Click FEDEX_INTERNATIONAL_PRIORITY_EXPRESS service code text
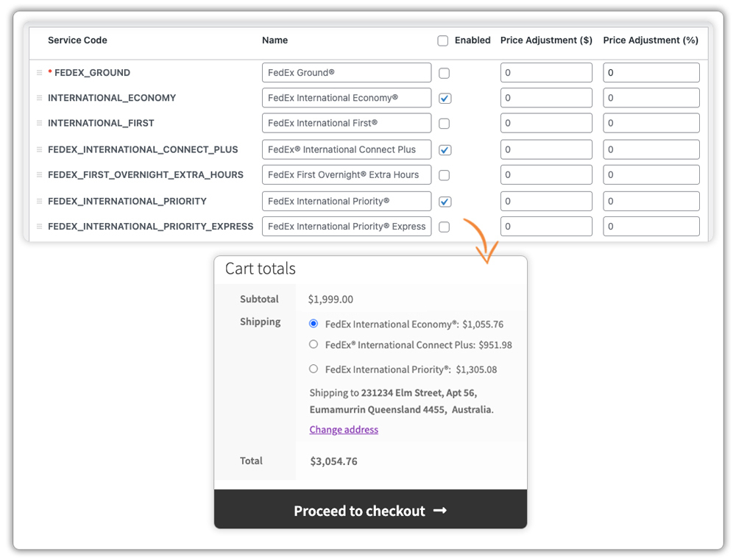Viewport: 736px width, 560px height. tap(151, 226)
